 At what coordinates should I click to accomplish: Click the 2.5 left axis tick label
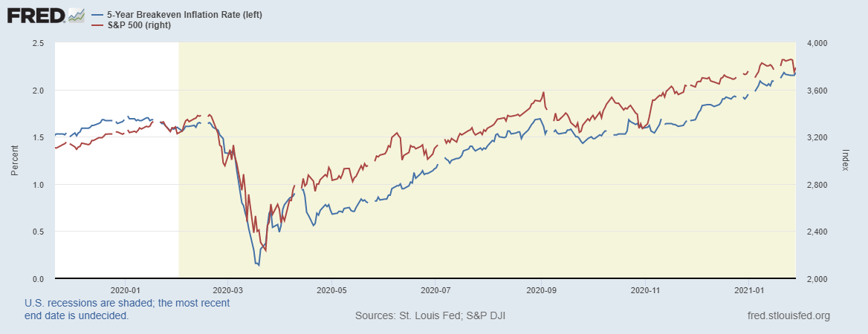tap(39, 43)
